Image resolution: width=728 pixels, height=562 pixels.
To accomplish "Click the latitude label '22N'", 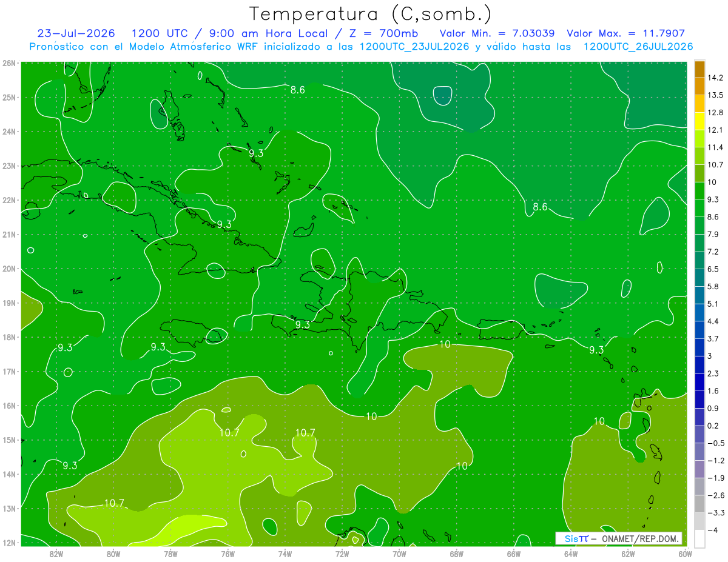I will pyautogui.click(x=9, y=200).
